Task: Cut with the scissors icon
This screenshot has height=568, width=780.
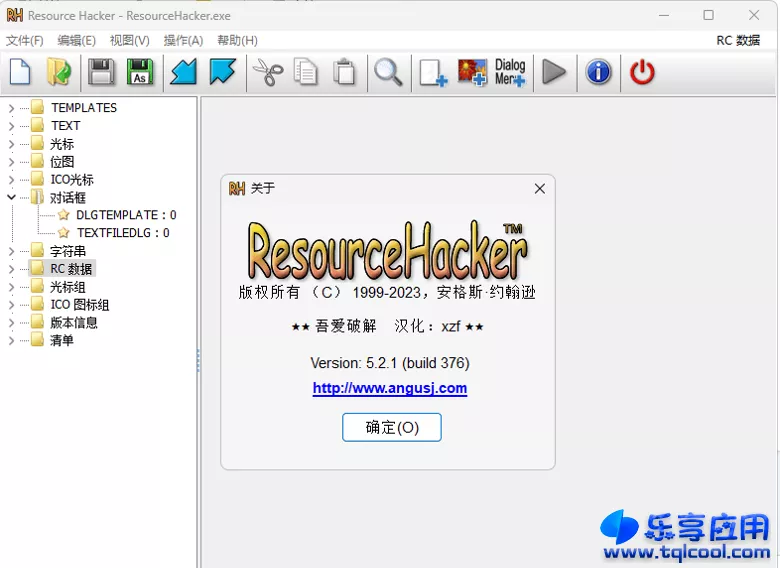Action: click(x=268, y=72)
